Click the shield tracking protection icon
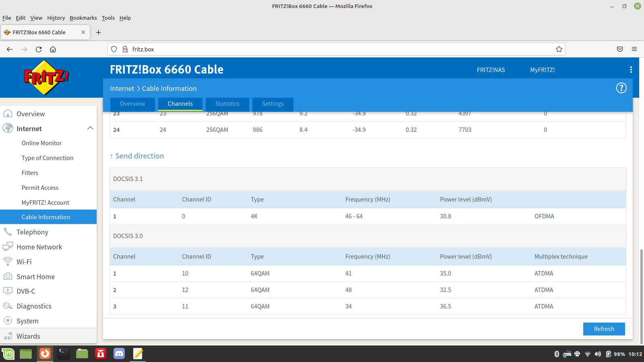This screenshot has width=644, height=362. (114, 49)
